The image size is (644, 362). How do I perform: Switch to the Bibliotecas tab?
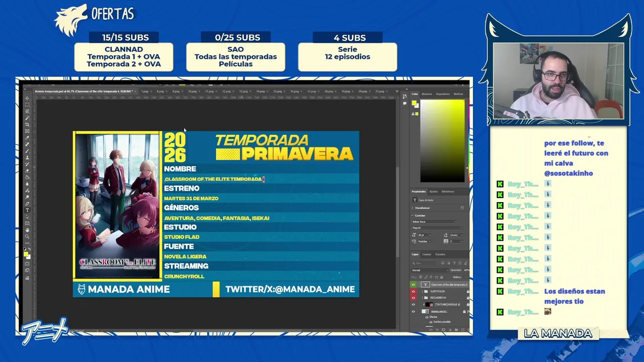[448, 192]
